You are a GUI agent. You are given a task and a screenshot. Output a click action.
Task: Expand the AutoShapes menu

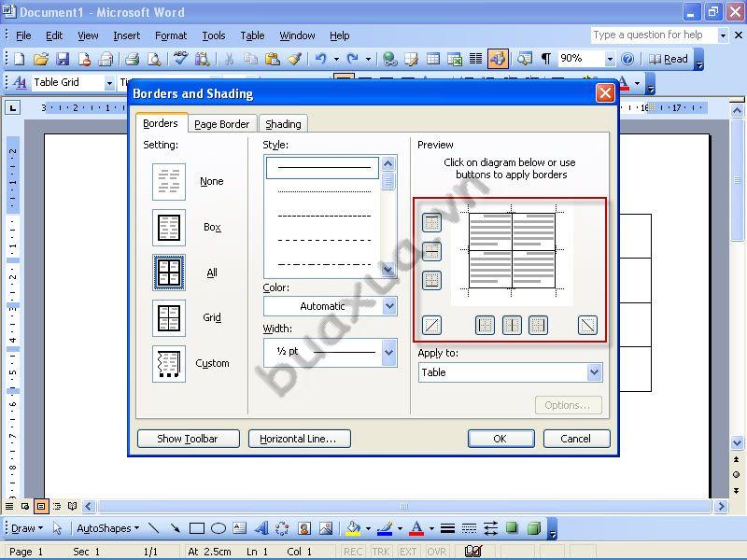(107, 528)
